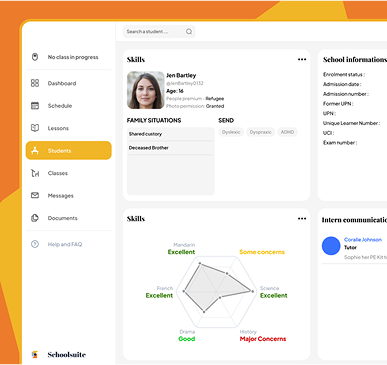Click the Former UPN field label

click(x=338, y=104)
